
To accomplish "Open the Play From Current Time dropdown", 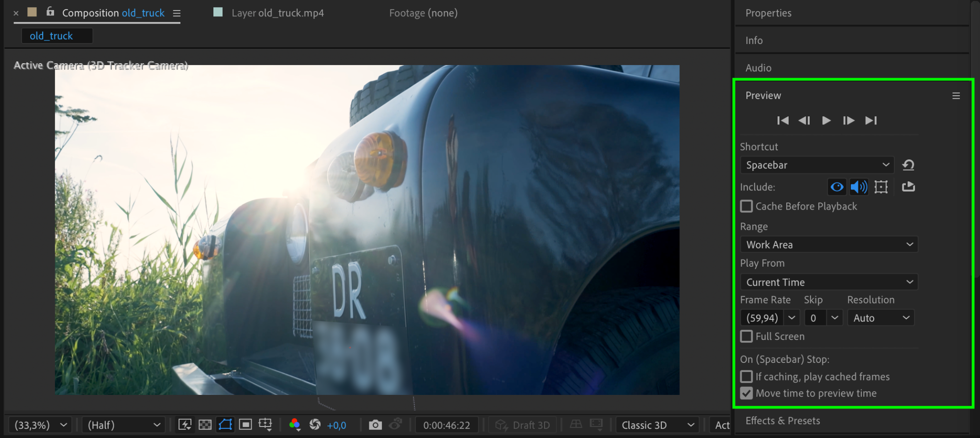I will tap(829, 282).
